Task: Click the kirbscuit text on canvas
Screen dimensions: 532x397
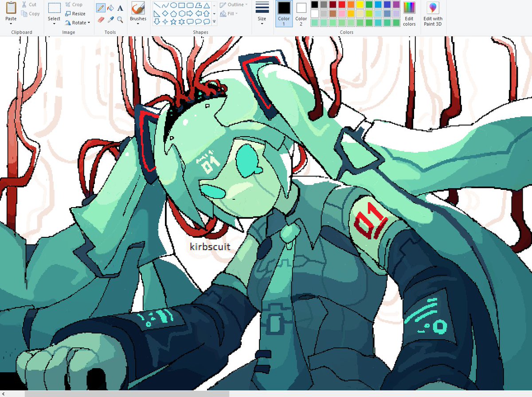Action: point(210,247)
